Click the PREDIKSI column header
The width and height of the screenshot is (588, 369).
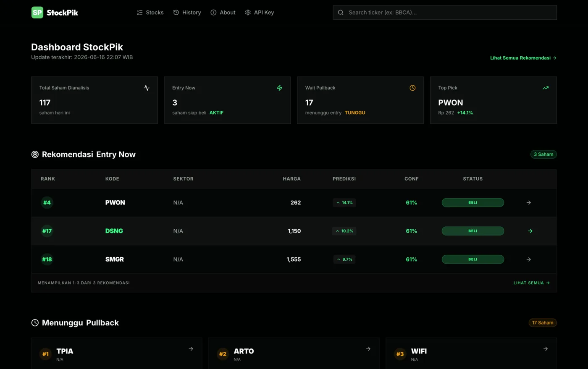tap(344, 179)
